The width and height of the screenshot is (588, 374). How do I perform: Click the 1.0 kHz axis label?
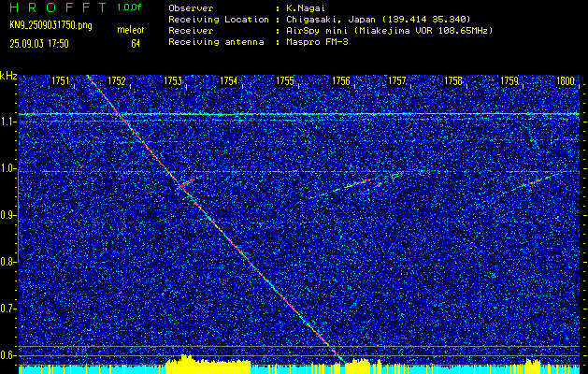7,169
